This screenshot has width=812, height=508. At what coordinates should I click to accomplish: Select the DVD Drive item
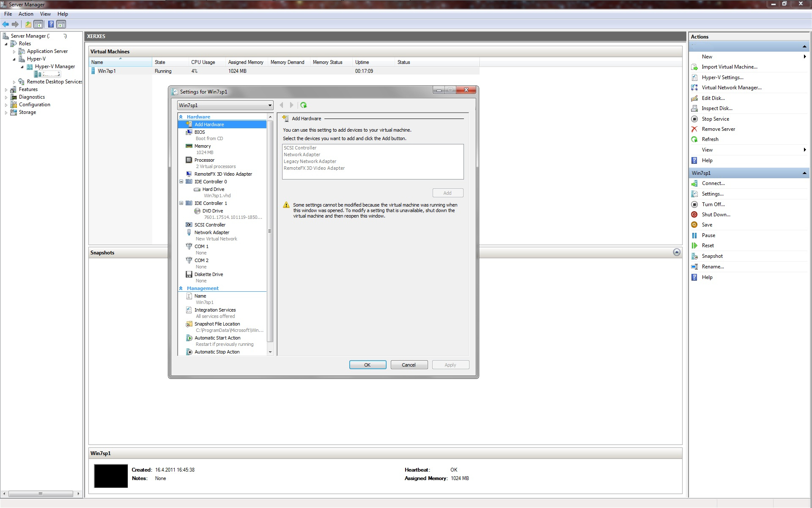[x=212, y=211]
